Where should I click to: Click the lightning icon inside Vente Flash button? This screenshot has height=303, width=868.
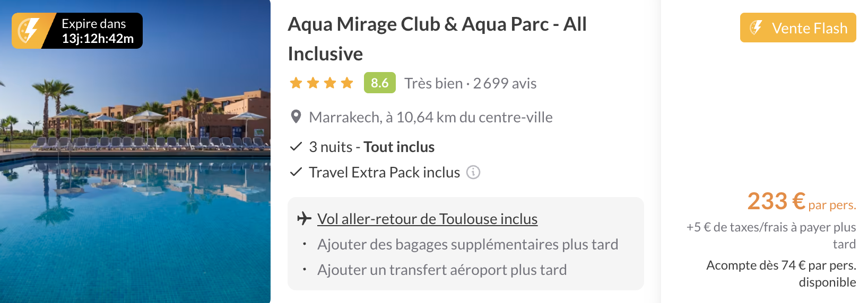point(756,28)
